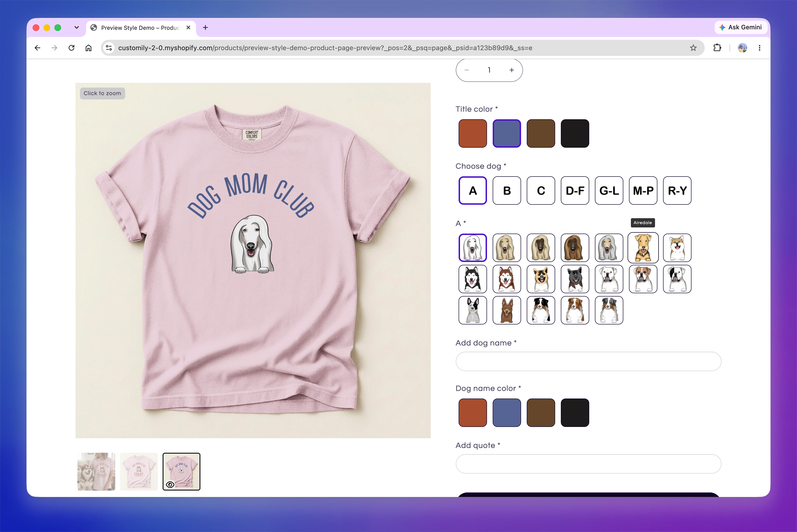Click the browser address bar URL
The height and width of the screenshot is (532, 797).
pos(325,48)
